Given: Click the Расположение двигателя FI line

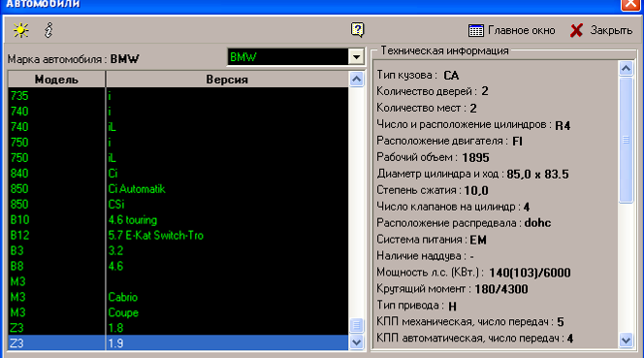Looking at the screenshot, I should tap(450, 141).
